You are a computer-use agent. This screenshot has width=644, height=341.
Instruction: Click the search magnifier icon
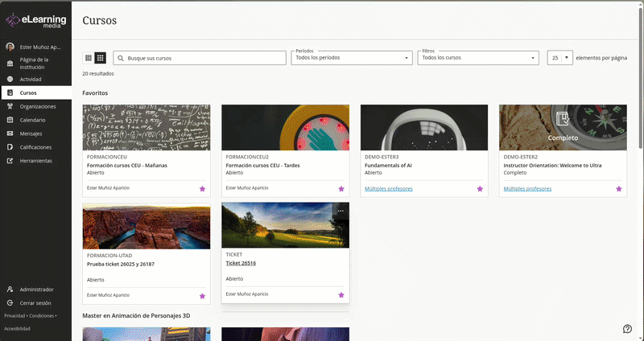[121, 58]
